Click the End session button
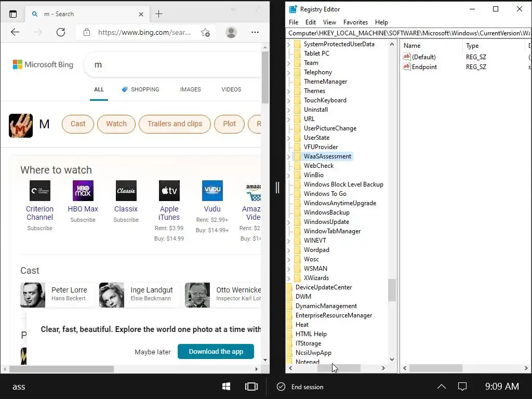The height and width of the screenshot is (399, 532). click(300, 387)
